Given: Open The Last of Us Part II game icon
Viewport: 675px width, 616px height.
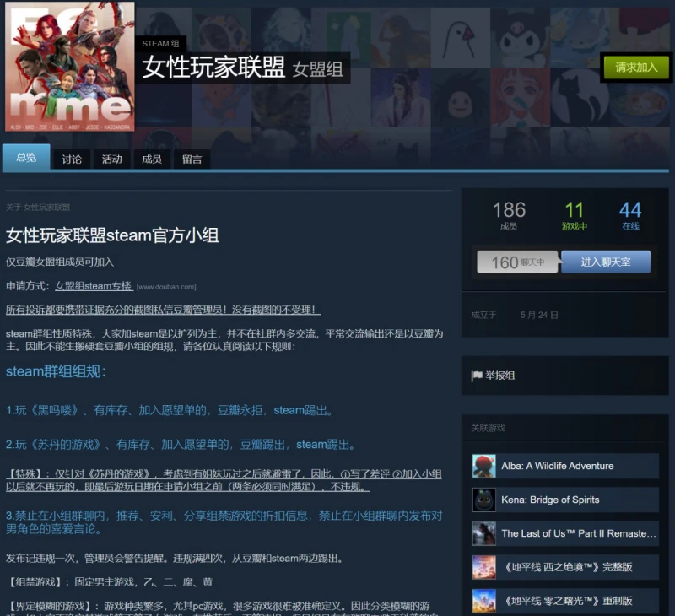Looking at the screenshot, I should 483,533.
